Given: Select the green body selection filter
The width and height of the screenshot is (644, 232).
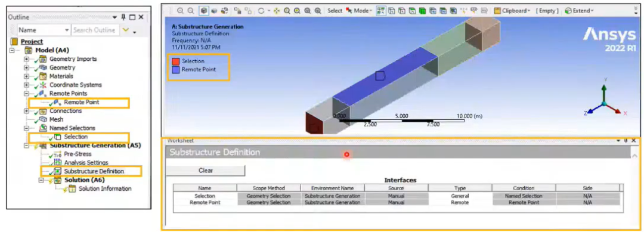Looking at the screenshot, I should [x=422, y=11].
